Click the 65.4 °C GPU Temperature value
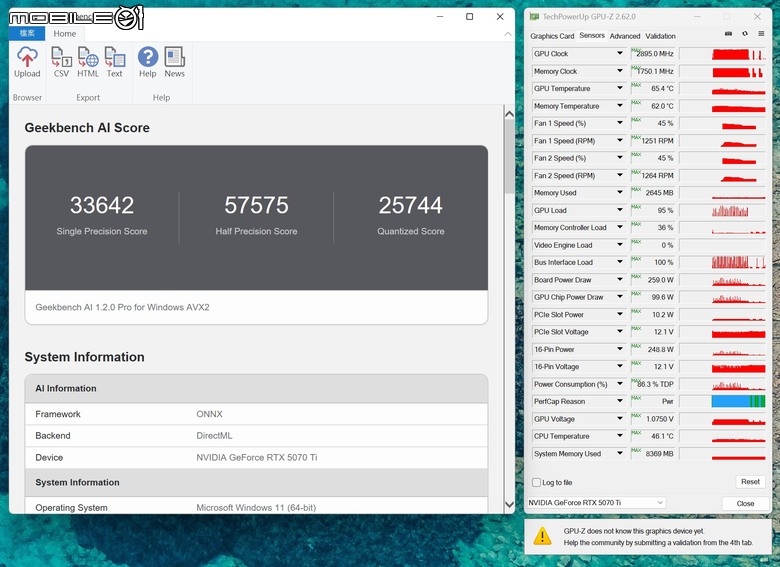780x567 pixels. (662, 89)
